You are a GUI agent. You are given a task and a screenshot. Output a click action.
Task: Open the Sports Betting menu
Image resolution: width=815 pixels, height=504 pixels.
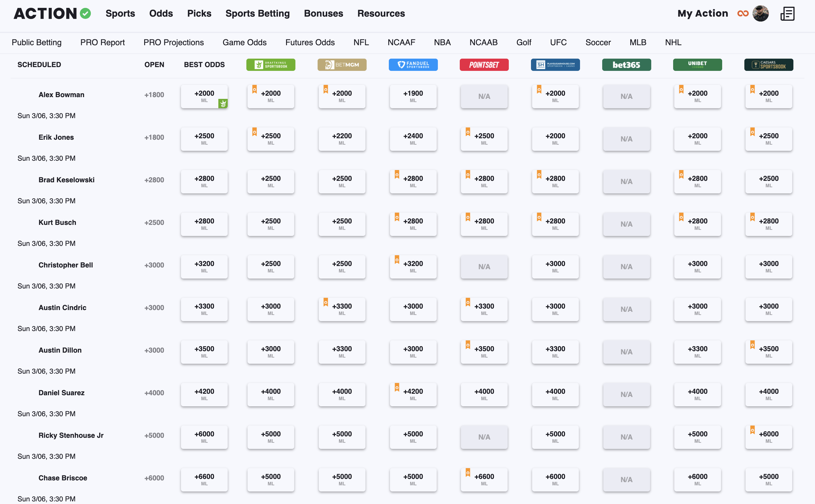257,14
